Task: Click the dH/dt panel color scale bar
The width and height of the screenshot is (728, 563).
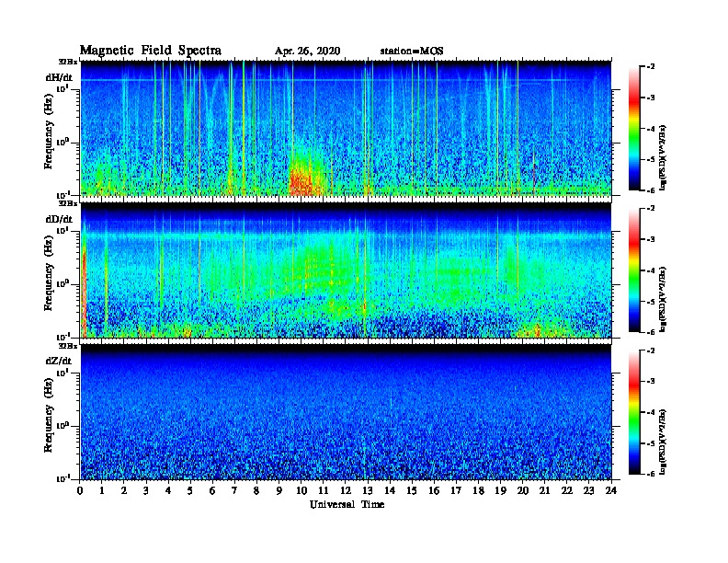Action: coord(634,129)
